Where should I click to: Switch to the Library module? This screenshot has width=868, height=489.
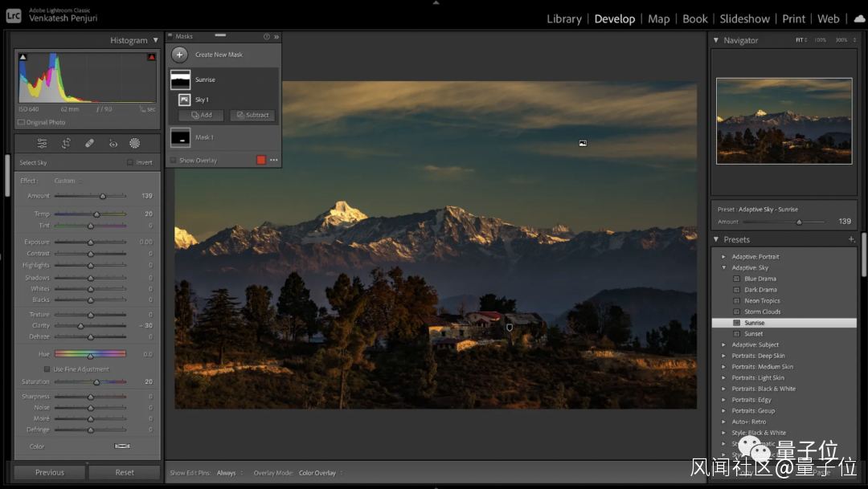coord(563,18)
